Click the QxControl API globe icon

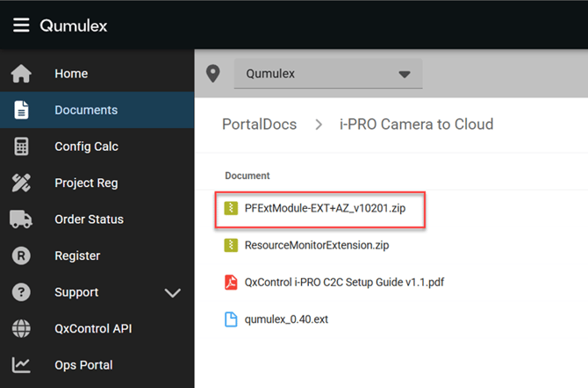click(21, 329)
